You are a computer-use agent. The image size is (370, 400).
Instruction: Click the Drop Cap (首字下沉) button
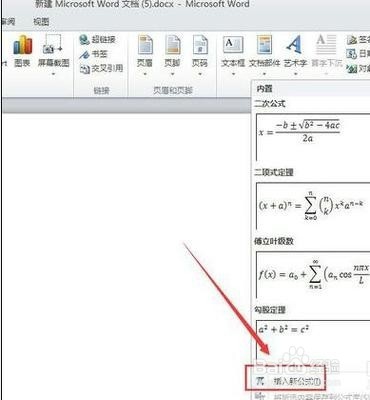tap(326, 51)
